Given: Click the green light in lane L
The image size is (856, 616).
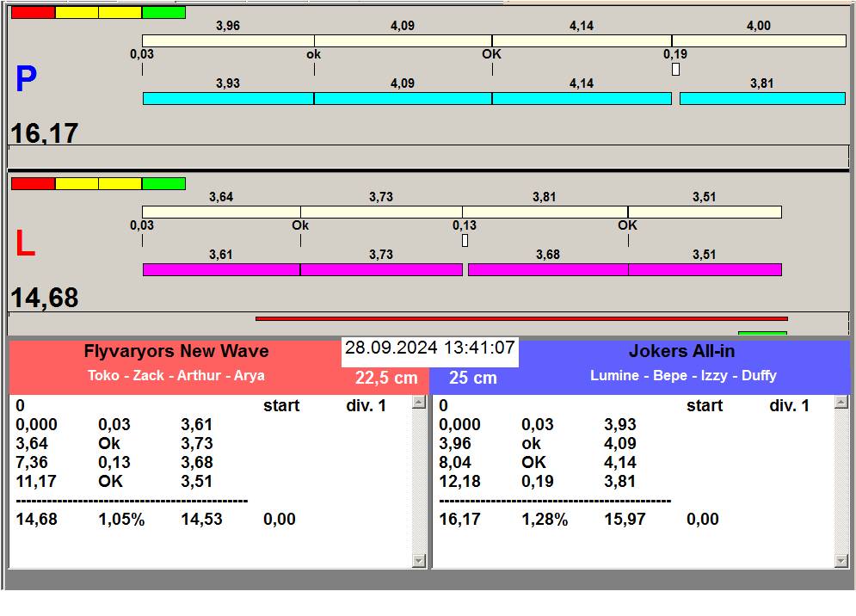Looking at the screenshot, I should coord(163,183).
